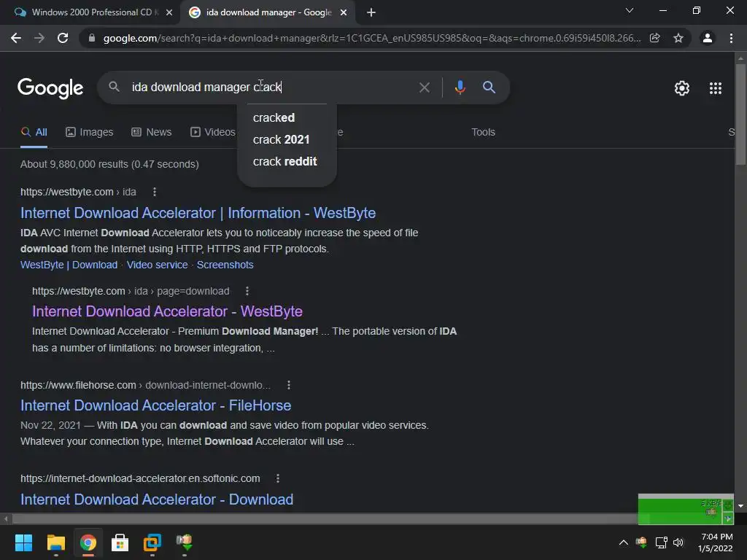Image resolution: width=747 pixels, height=560 pixels.
Task: Open the search Tools options
Action: (483, 133)
